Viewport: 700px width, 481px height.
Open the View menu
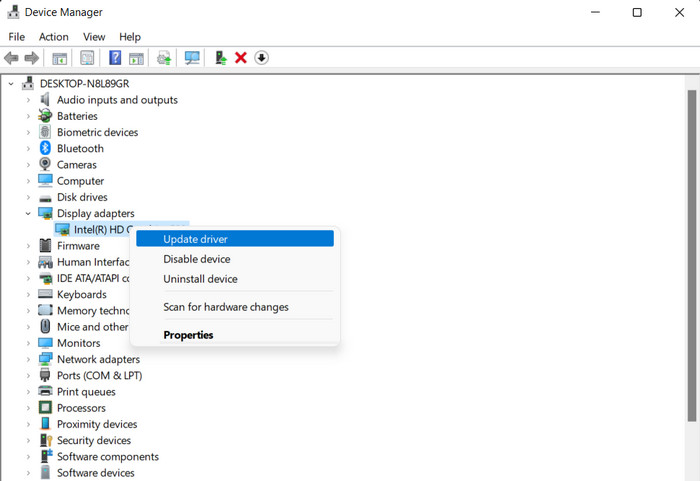94,37
